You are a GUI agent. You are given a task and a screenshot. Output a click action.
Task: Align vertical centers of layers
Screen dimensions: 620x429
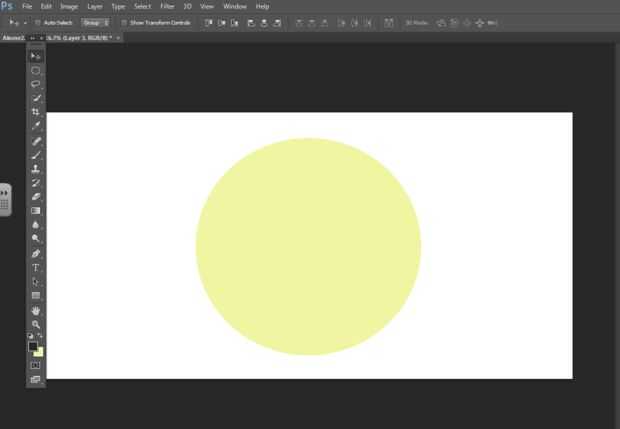pos(221,23)
